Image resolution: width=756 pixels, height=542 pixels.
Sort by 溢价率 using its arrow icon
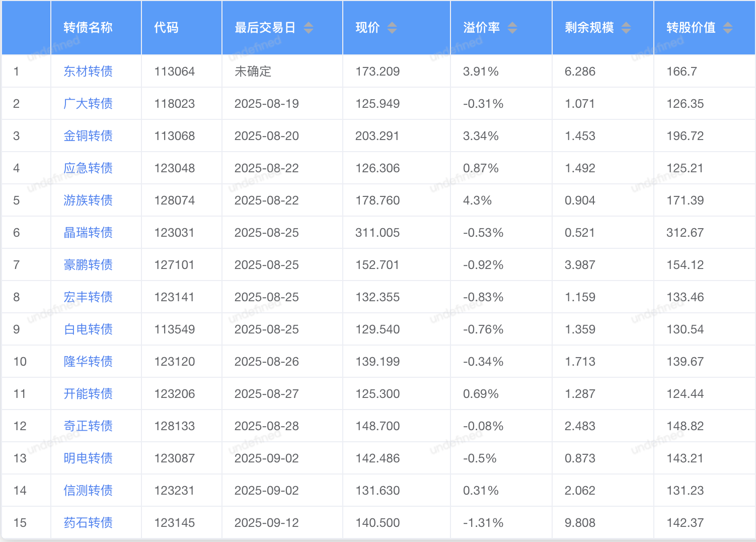(x=512, y=28)
